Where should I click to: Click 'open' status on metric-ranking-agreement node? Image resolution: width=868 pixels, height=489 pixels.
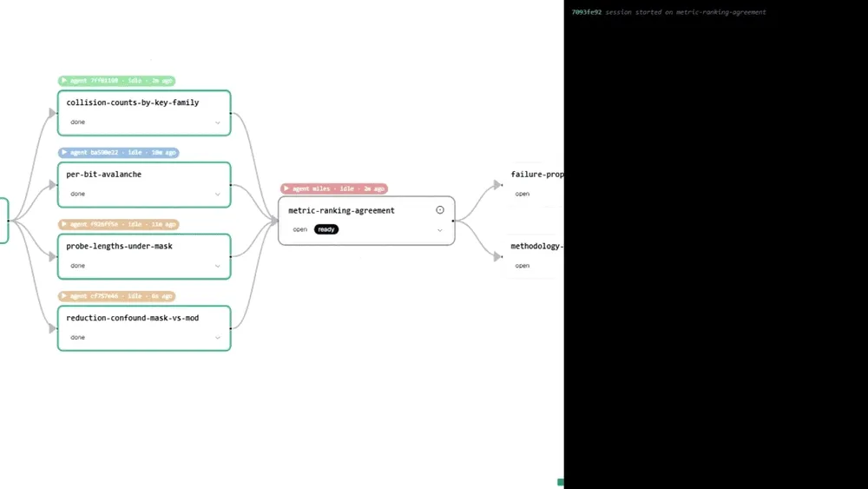point(299,229)
